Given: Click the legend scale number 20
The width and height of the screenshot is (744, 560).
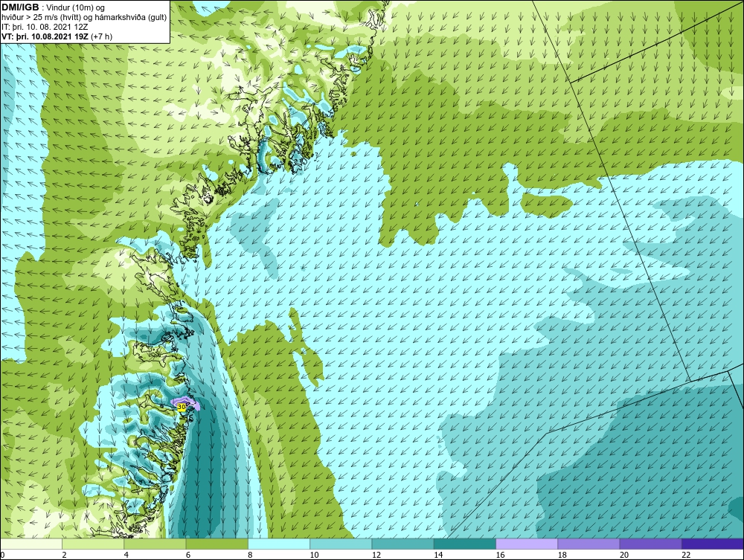Looking at the screenshot, I should pyautogui.click(x=624, y=555).
